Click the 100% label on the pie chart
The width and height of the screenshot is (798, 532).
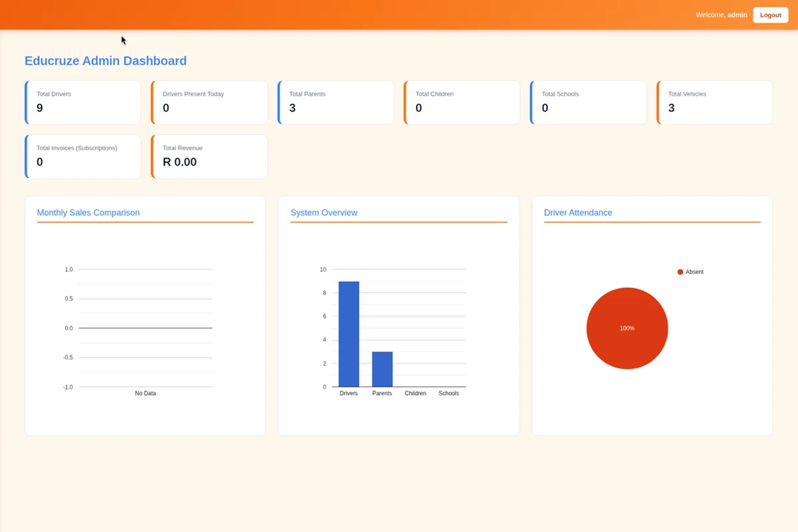coord(627,329)
